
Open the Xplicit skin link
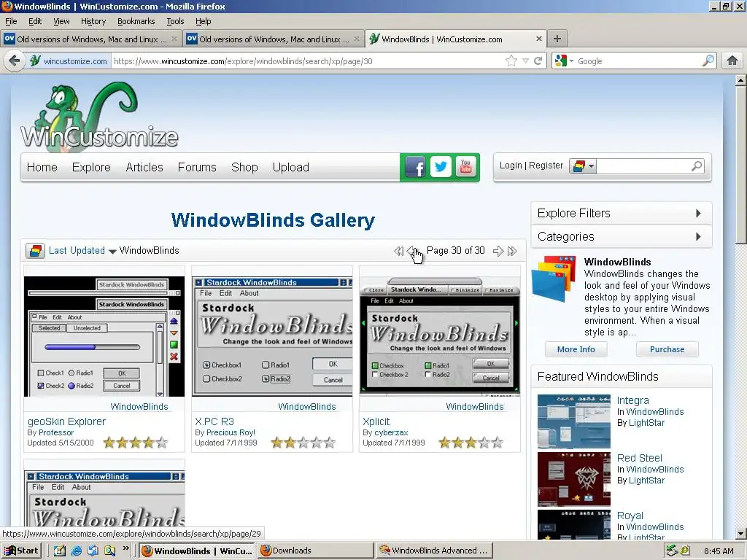click(376, 421)
